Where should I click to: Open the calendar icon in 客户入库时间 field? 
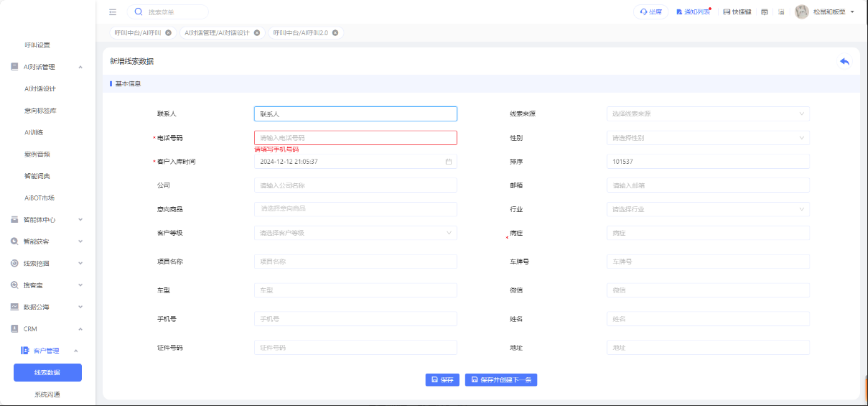(x=449, y=162)
